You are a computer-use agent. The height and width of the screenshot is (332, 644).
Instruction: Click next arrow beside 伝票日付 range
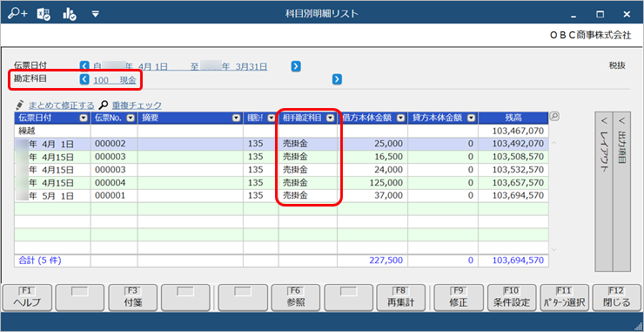pyautogui.click(x=296, y=66)
